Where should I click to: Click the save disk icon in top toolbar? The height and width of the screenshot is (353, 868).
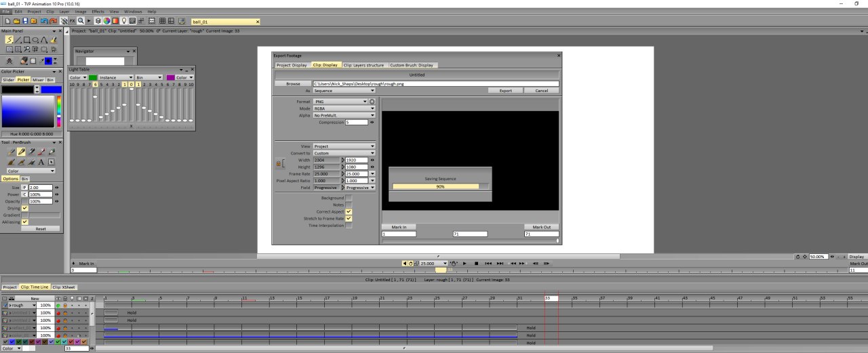[25, 21]
